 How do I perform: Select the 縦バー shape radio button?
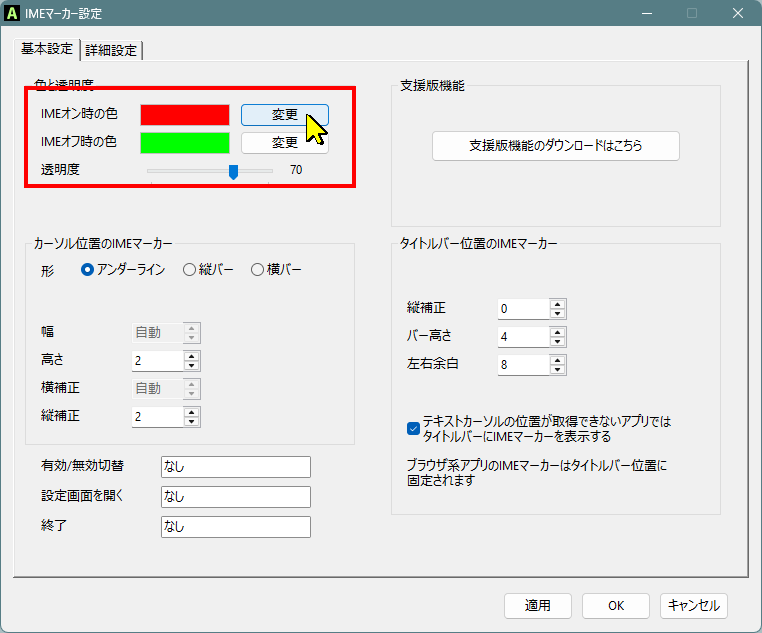coord(189,270)
